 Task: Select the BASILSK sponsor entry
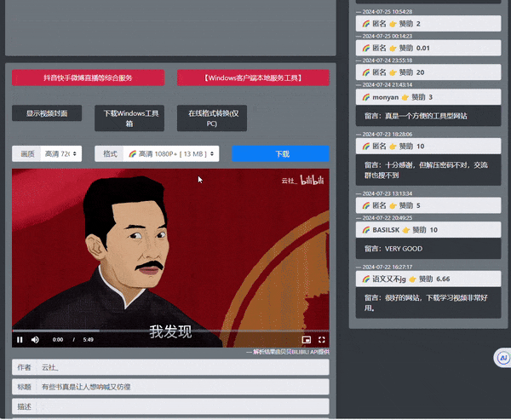click(x=428, y=230)
